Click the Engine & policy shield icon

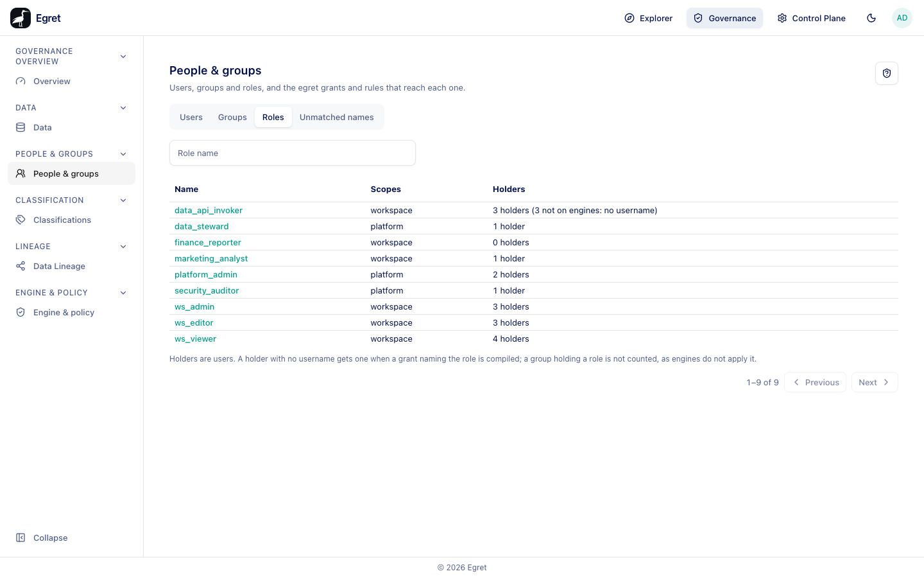[21, 312]
